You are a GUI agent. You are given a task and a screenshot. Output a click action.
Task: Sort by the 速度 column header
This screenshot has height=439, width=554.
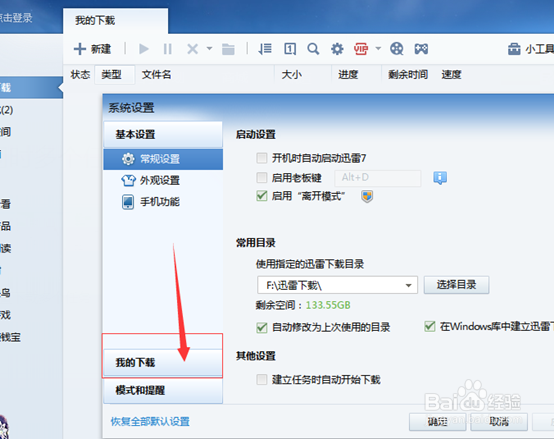[451, 75]
